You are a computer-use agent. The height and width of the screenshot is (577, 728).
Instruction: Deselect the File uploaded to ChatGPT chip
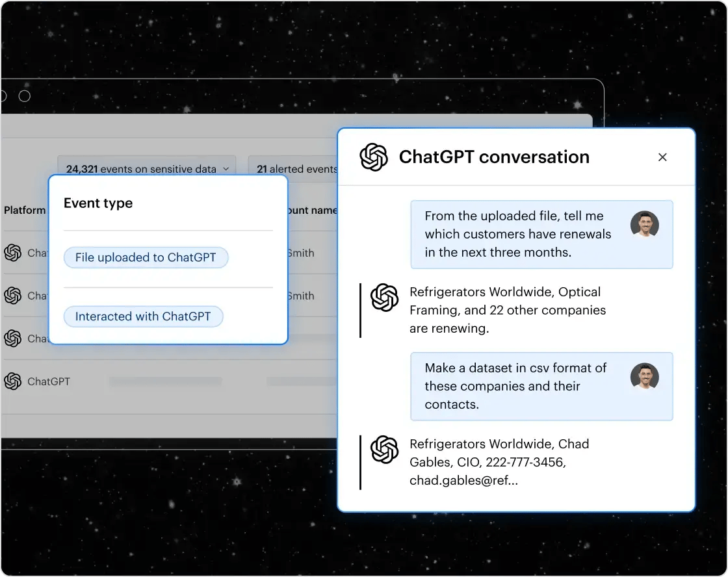point(146,257)
